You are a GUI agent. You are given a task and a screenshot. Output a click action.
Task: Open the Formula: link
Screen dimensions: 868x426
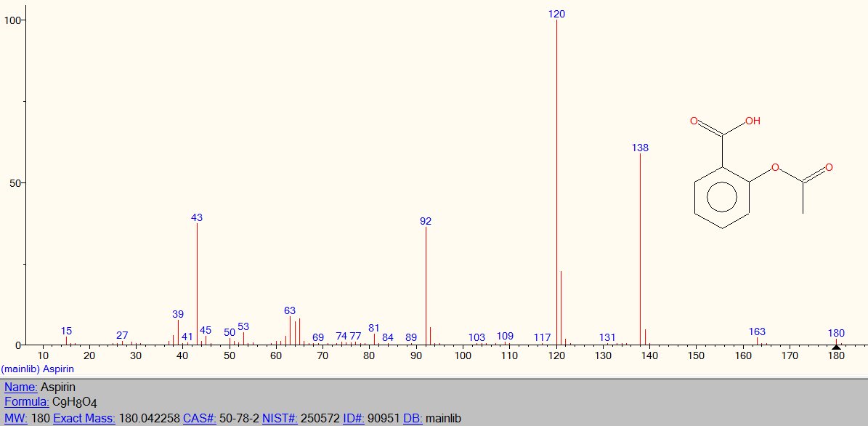click(x=27, y=402)
